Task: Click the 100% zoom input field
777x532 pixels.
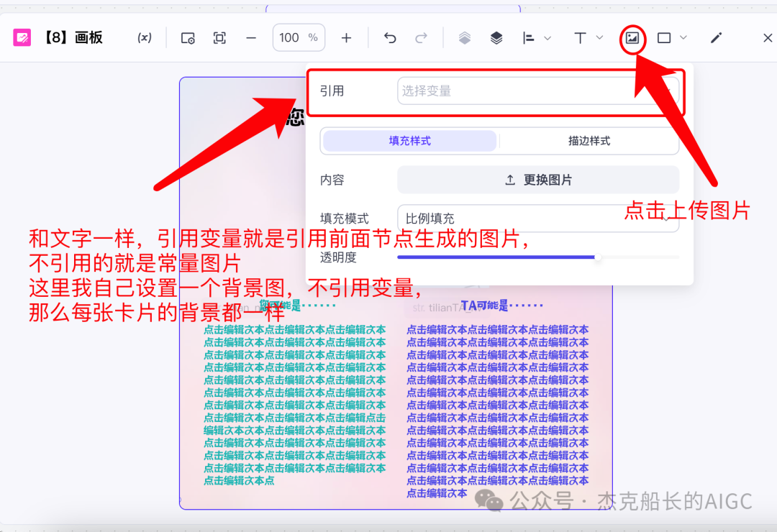Action: pyautogui.click(x=299, y=37)
